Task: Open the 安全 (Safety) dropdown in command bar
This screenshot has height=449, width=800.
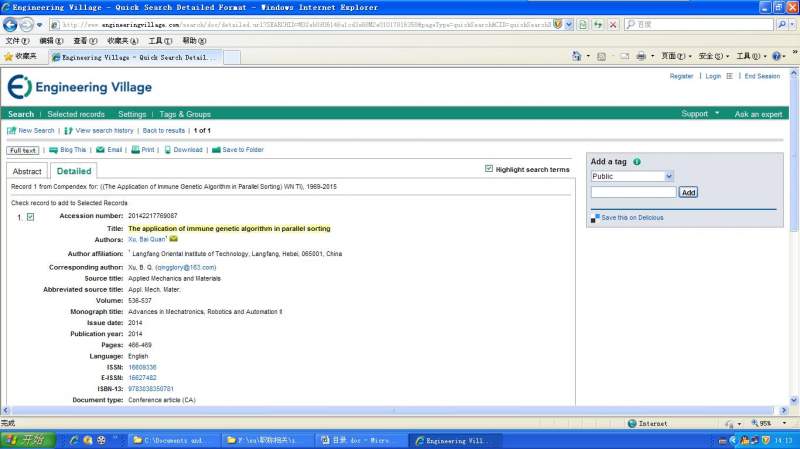Action: tap(714, 56)
